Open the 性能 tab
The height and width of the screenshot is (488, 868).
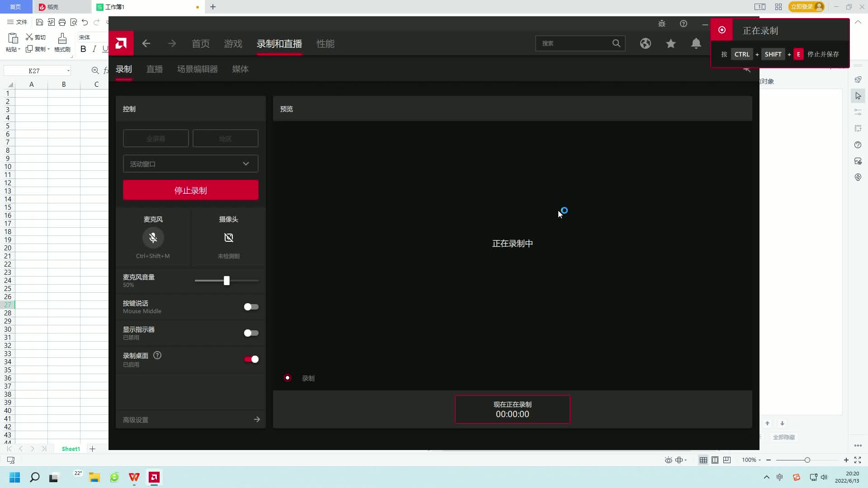[325, 43]
